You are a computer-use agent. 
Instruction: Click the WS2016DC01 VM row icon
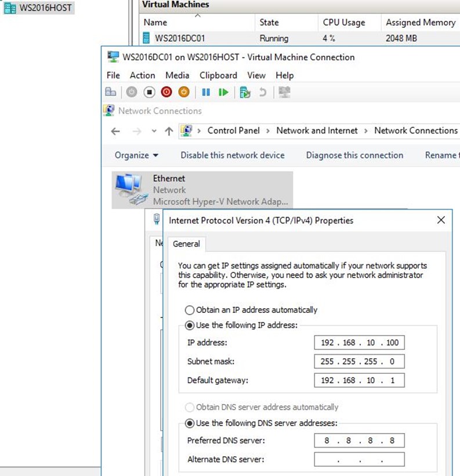coord(146,38)
